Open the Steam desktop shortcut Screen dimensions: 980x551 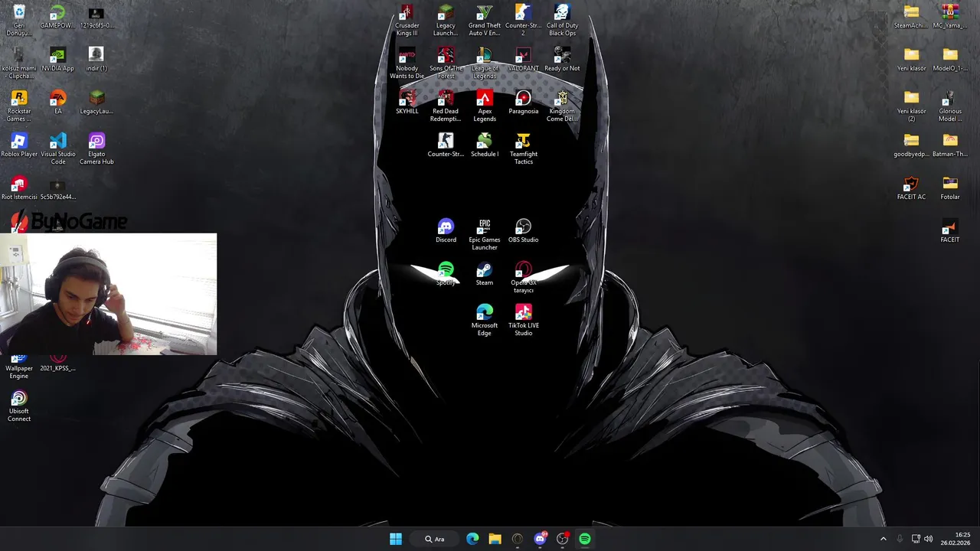click(485, 274)
